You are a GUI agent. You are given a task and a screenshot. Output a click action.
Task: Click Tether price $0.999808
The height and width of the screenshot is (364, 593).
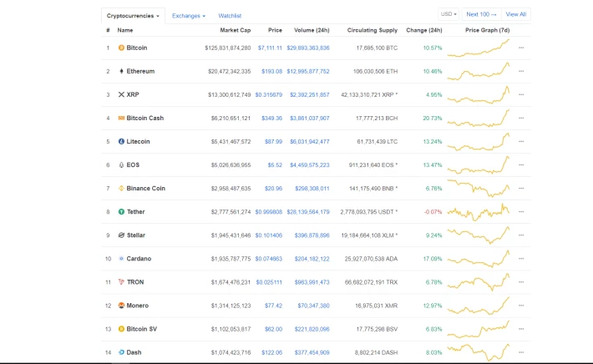268,212
